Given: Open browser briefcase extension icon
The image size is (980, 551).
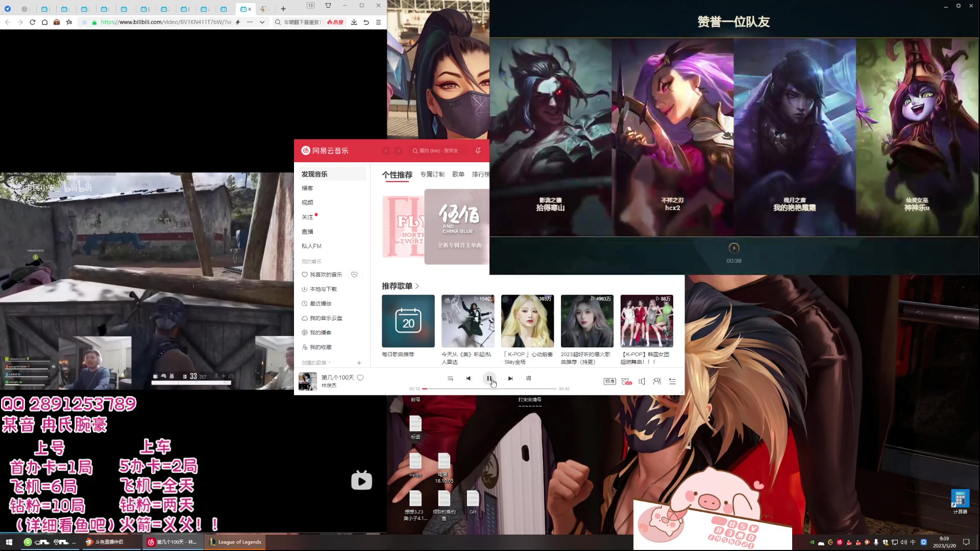Looking at the screenshot, I should pos(57,22).
